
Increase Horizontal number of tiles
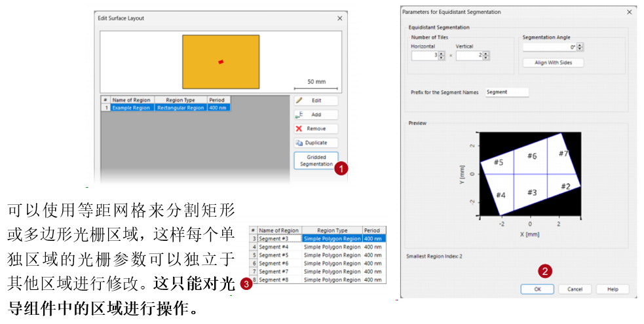tap(441, 53)
